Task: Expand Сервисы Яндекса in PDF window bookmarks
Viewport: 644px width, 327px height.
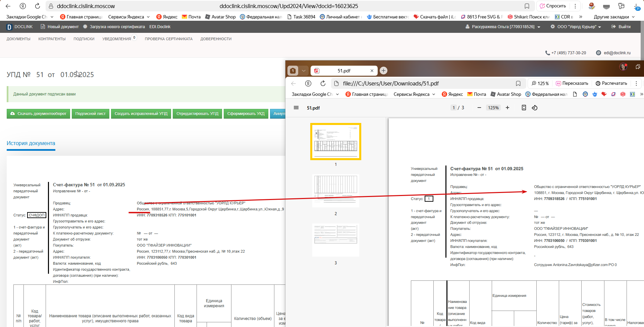Action: pyautogui.click(x=414, y=94)
